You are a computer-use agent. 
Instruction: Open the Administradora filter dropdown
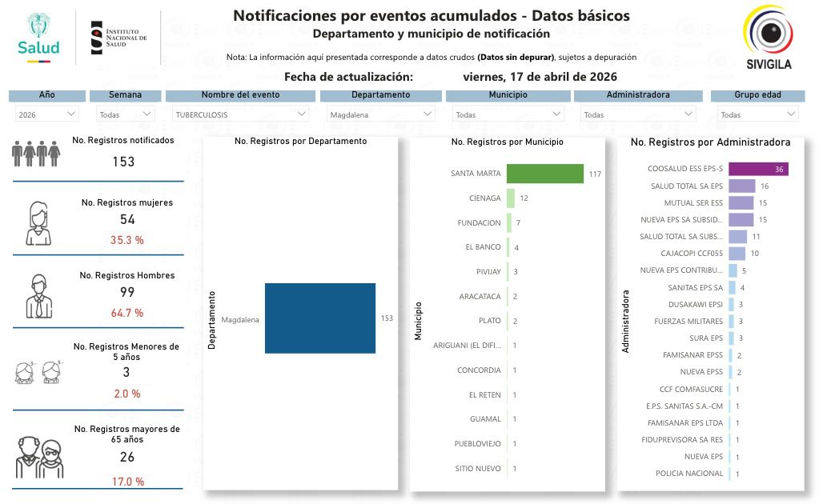click(x=637, y=114)
